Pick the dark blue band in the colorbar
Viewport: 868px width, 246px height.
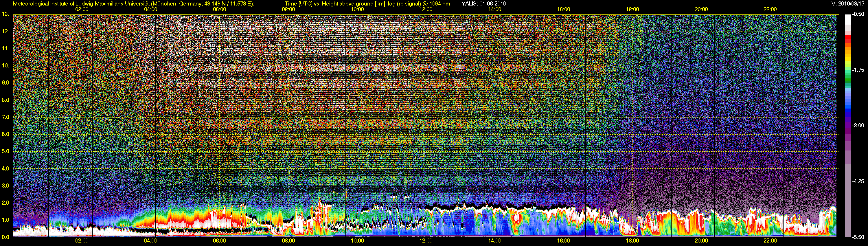coord(847,115)
